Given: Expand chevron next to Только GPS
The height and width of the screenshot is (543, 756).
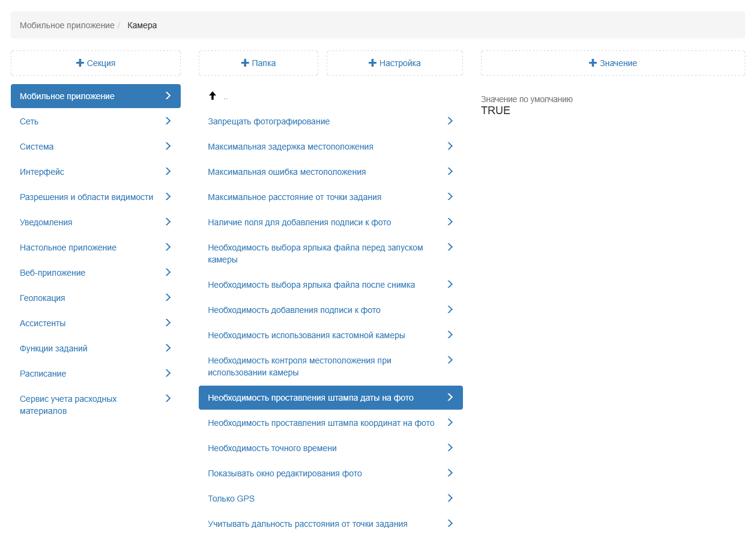Looking at the screenshot, I should tap(450, 499).
